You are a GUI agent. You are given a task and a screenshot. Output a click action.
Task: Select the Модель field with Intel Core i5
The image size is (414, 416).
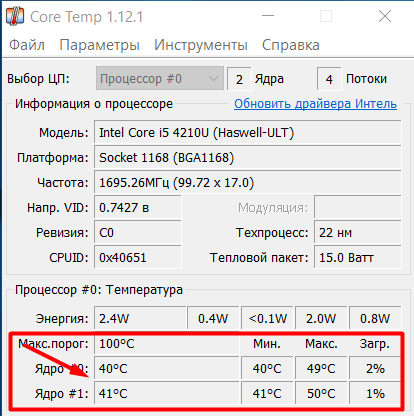[248, 133]
